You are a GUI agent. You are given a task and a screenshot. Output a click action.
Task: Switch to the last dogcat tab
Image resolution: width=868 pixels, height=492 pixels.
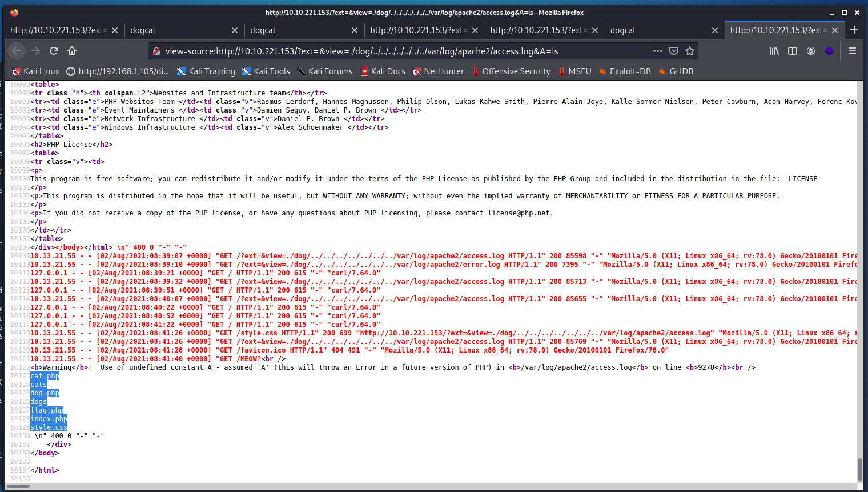[x=657, y=30]
